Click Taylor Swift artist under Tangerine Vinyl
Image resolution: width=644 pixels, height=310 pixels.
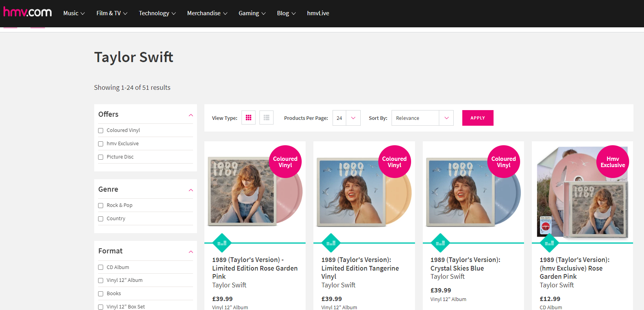[338, 285]
